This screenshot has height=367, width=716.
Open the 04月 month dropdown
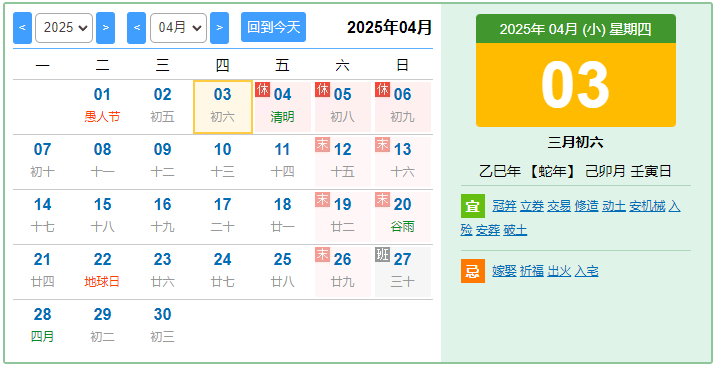(179, 28)
